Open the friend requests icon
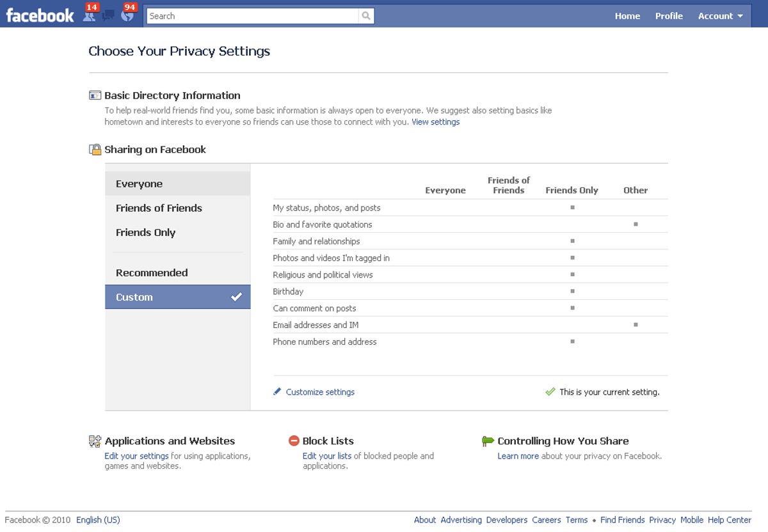The height and width of the screenshot is (532, 768). pyautogui.click(x=90, y=15)
